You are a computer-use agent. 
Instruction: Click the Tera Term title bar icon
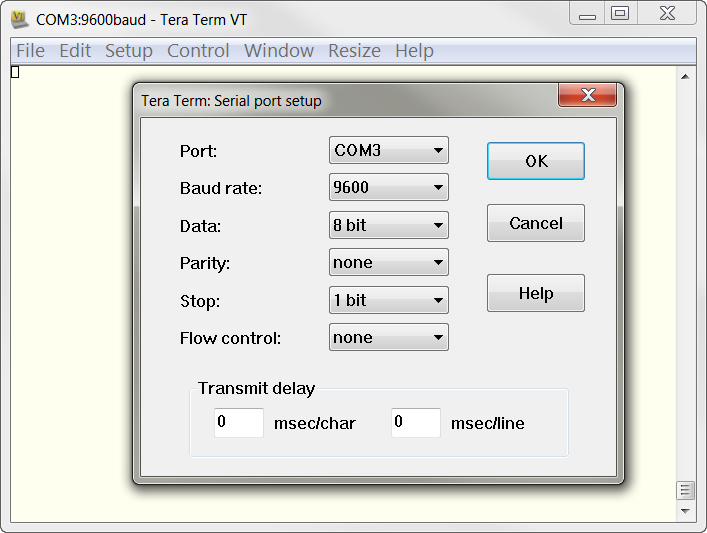pos(19,19)
